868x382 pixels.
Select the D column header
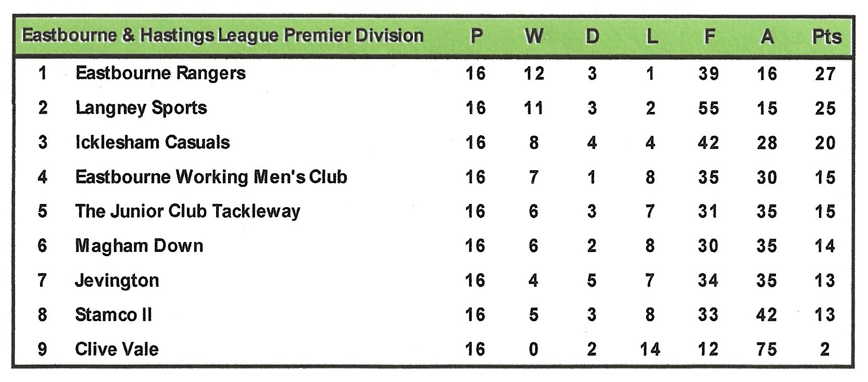[592, 36]
